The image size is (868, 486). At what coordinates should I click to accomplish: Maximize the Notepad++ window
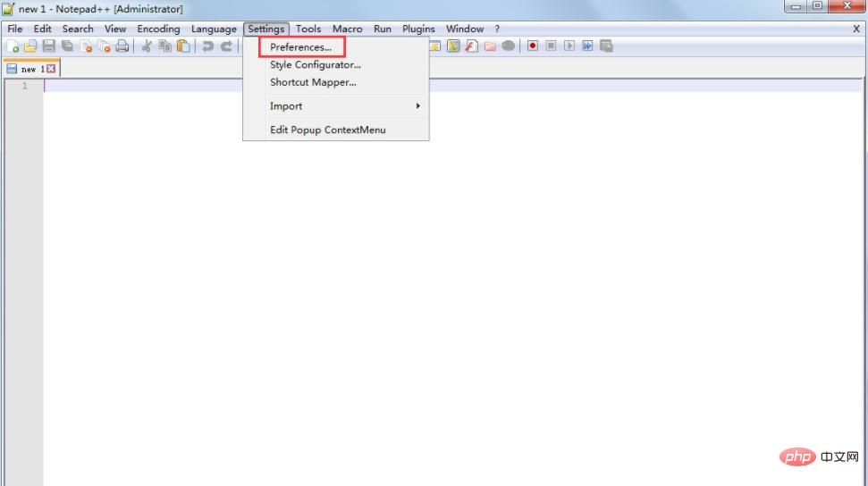(x=817, y=6)
